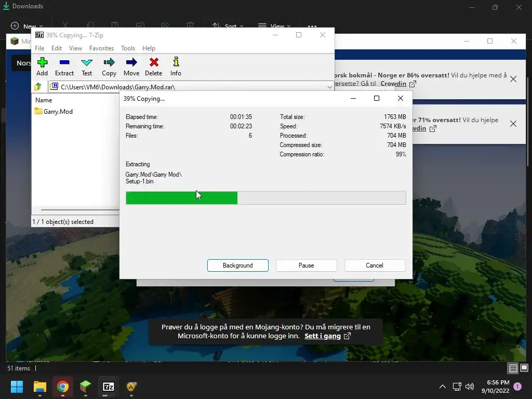Switch Explorer to large thumbnails view icon
This screenshot has width=532, height=399.
click(524, 368)
